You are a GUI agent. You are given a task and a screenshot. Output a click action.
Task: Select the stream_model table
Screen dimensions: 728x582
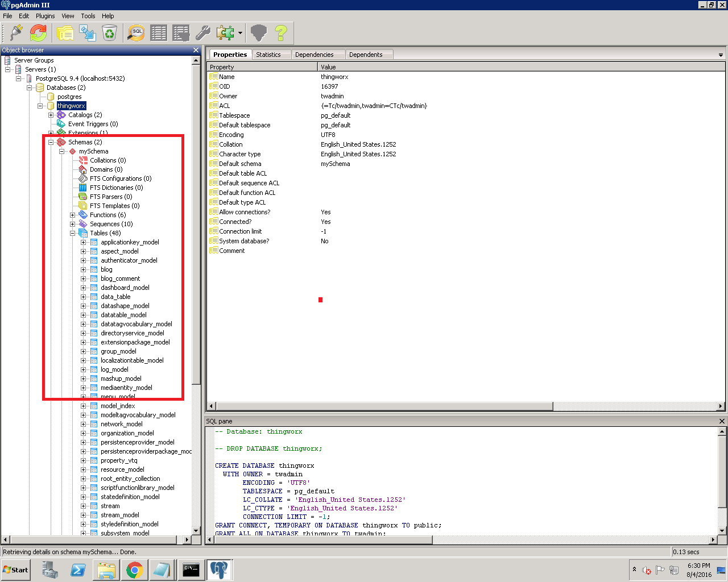120,515
